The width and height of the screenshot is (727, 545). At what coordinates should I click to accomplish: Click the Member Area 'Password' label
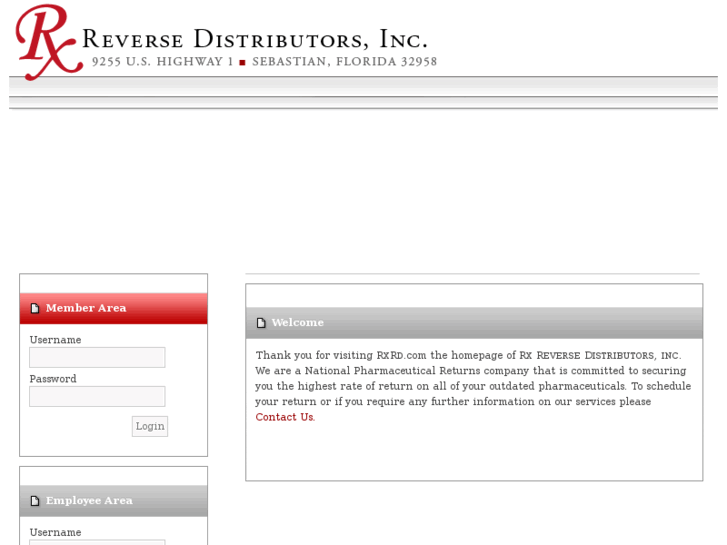(x=53, y=379)
